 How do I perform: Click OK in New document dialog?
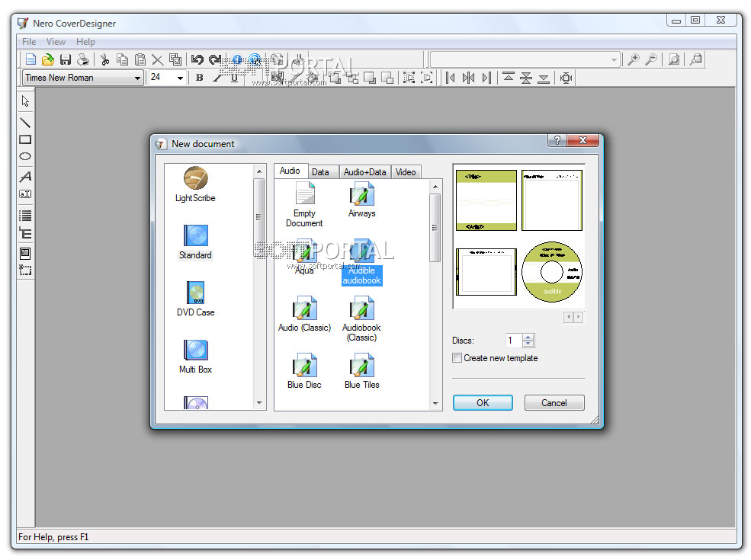pos(483,403)
